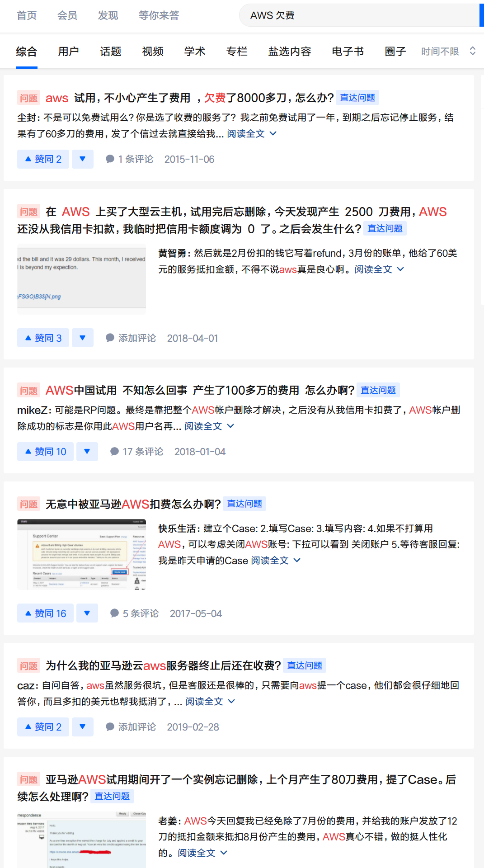Open question about owing 8000多刀 on AWS
This screenshot has height=868, width=484.
(189, 98)
